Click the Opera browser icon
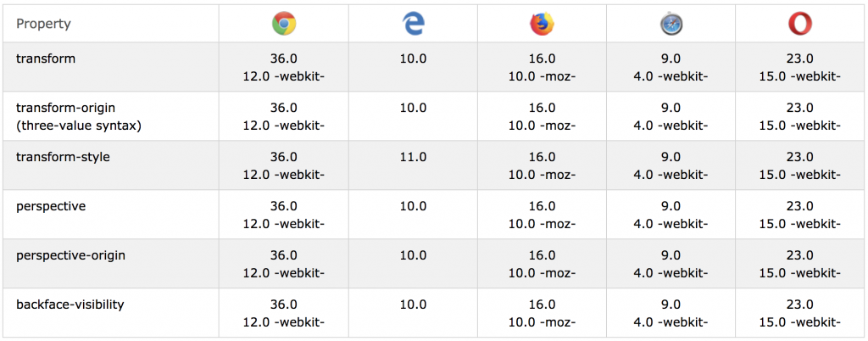 click(x=800, y=24)
